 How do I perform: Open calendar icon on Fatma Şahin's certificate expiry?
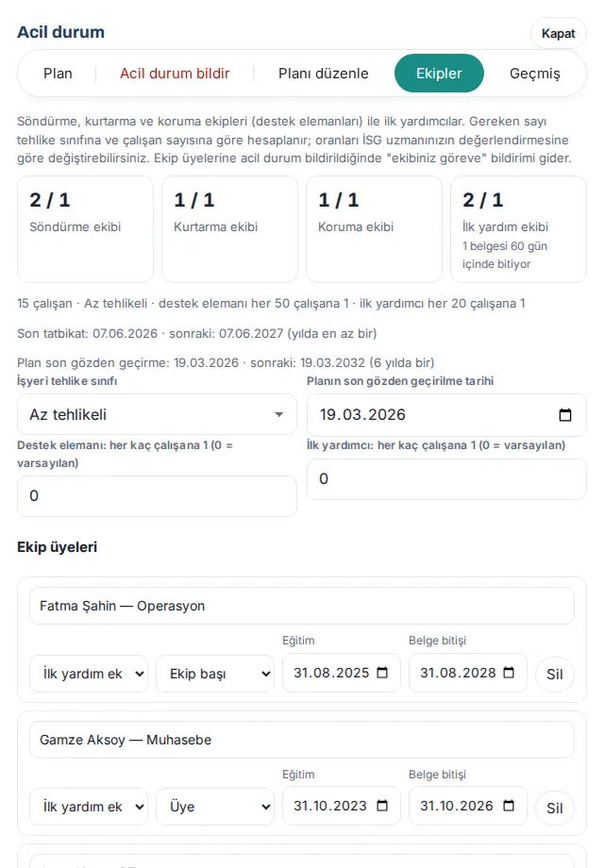point(509,673)
